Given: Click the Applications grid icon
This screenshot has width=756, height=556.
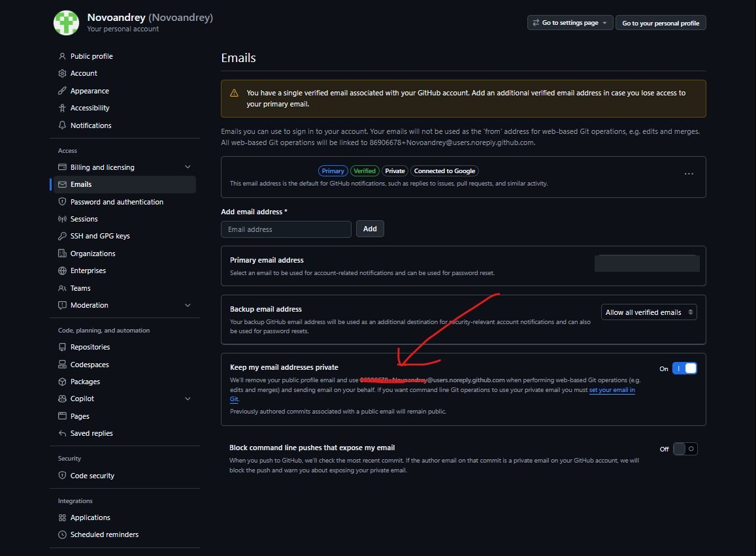Looking at the screenshot, I should click(x=62, y=517).
